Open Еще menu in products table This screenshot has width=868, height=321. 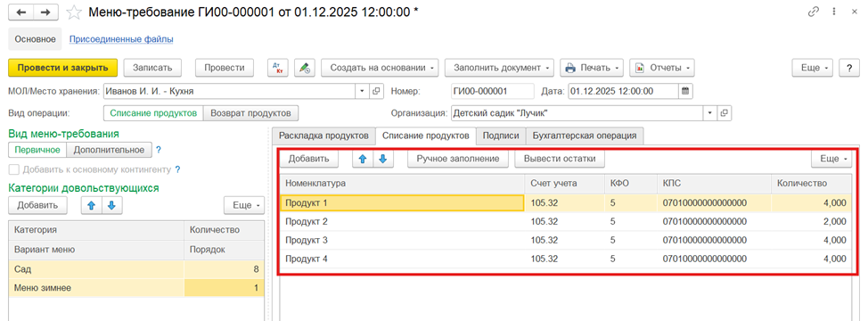pyautogui.click(x=832, y=159)
